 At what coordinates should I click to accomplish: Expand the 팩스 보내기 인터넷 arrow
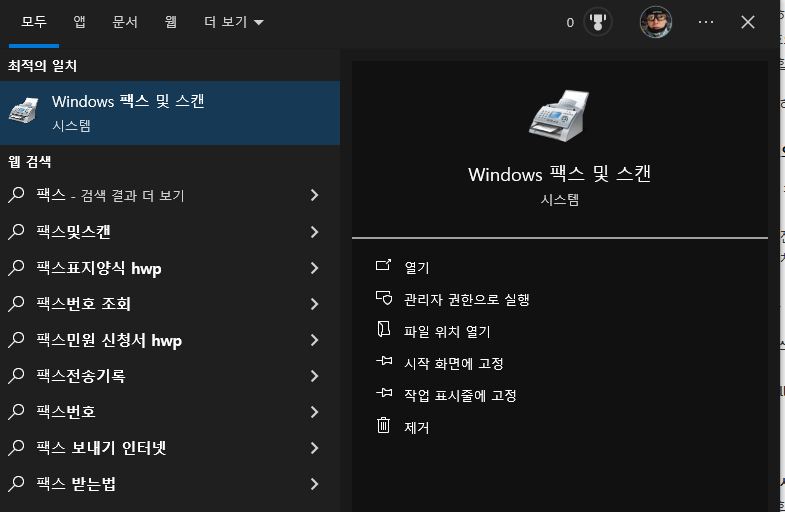tap(314, 448)
